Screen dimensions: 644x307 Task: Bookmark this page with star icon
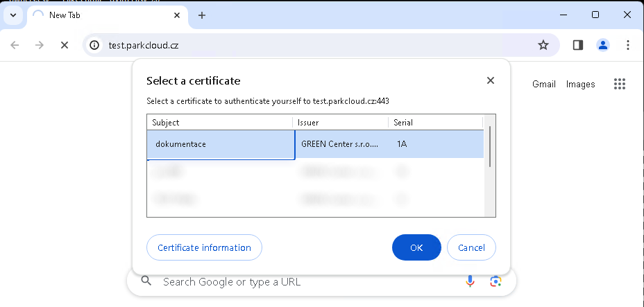click(x=543, y=45)
